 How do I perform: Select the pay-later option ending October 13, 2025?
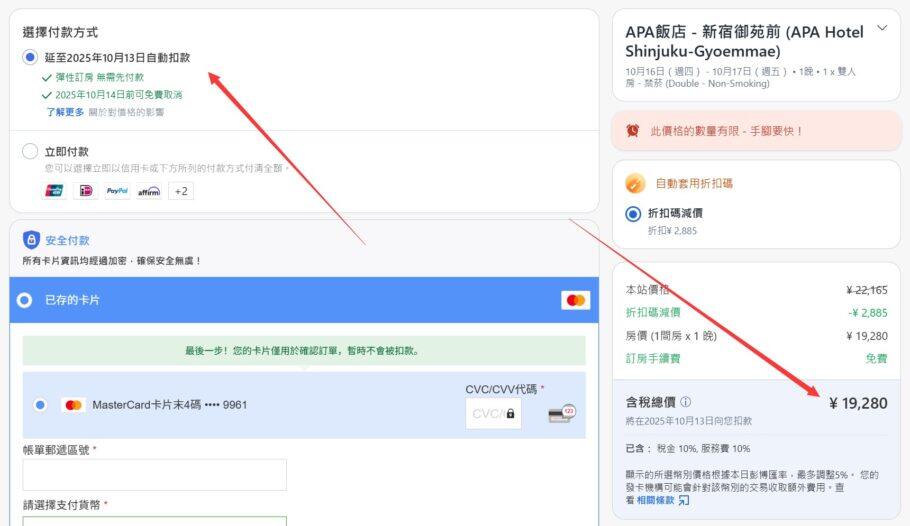[30, 57]
